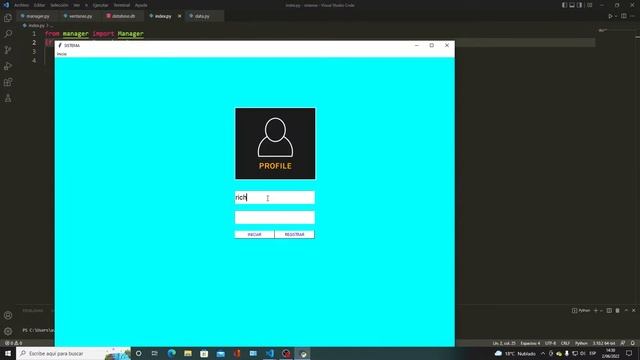The width and height of the screenshot is (640, 360).
Task: Open Problemas tab in bottom panel
Action: (x=33, y=311)
